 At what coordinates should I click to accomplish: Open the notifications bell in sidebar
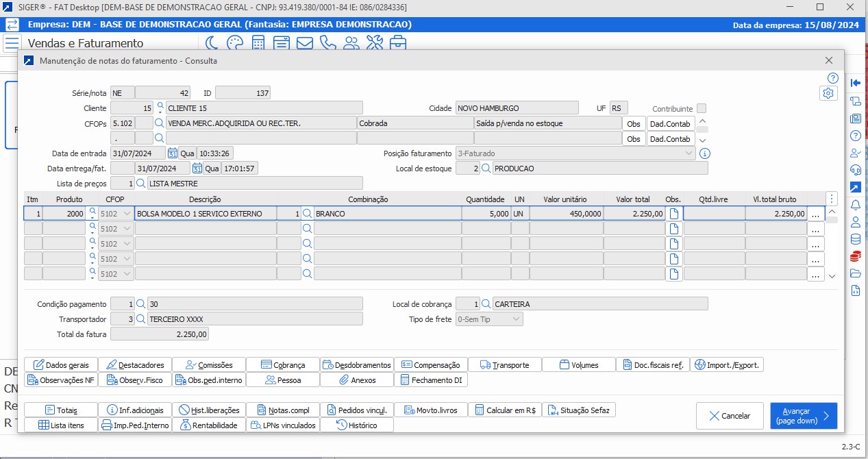pos(855,205)
